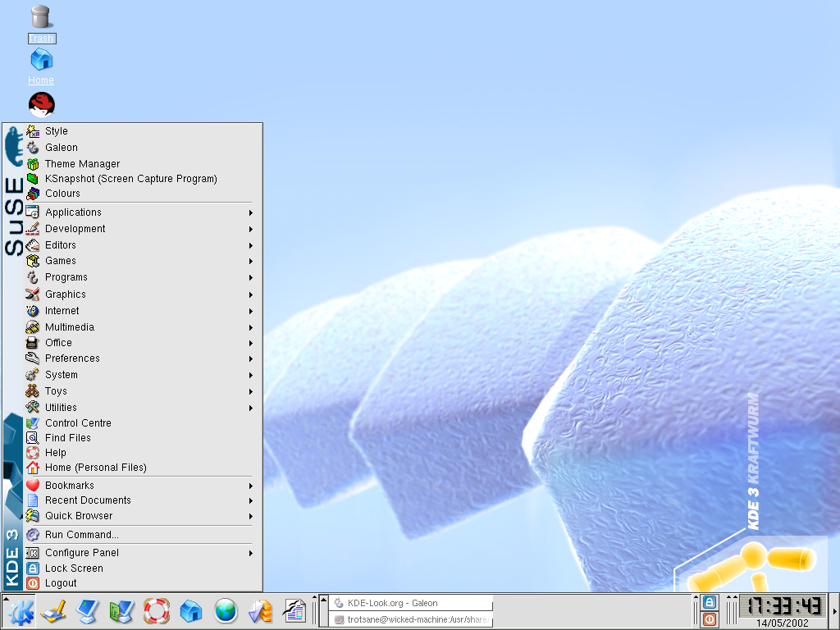Expand the Internet submenu arrow

[x=251, y=311]
